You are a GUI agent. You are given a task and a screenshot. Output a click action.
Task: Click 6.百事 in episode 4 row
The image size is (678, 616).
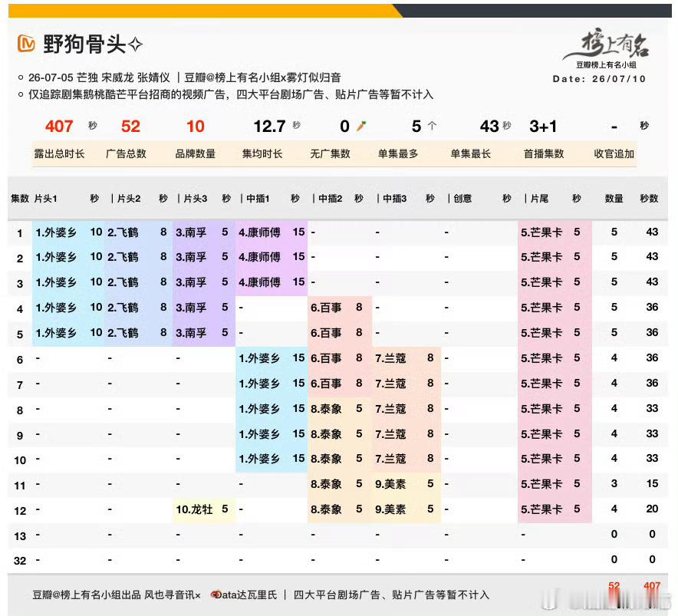[326, 308]
